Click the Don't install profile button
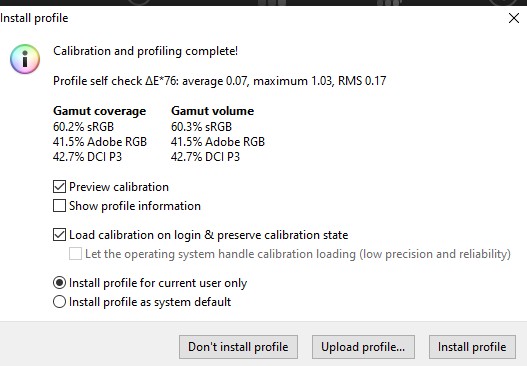The width and height of the screenshot is (527, 366). 238,347
